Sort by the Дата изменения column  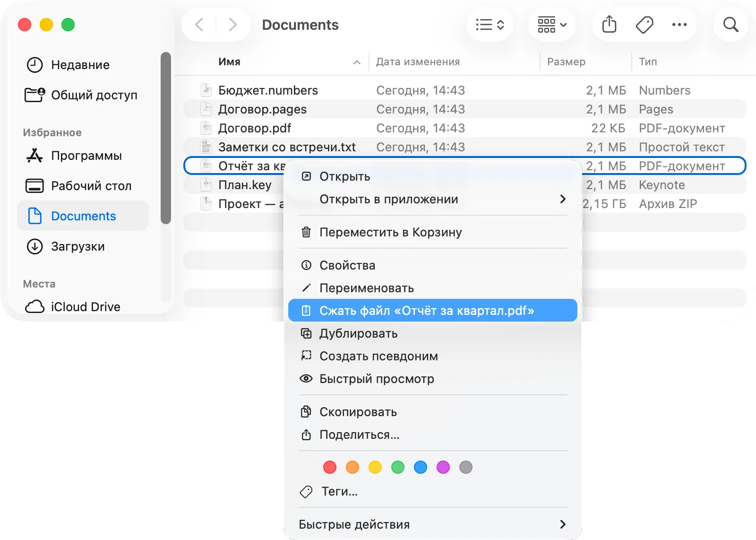[x=454, y=62]
